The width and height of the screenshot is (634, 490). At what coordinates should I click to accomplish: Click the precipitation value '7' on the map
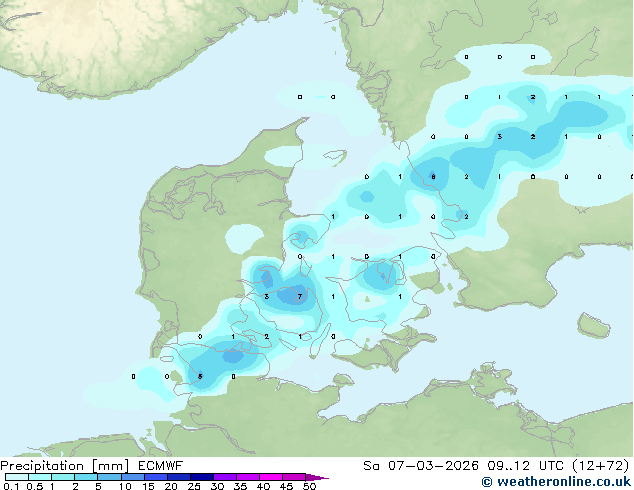point(300,296)
